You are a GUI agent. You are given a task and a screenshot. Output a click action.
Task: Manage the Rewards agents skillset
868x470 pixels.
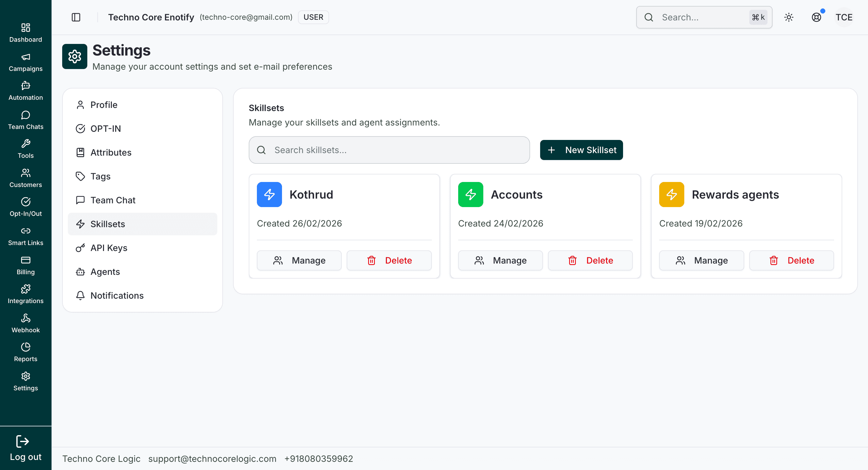[x=702, y=260]
